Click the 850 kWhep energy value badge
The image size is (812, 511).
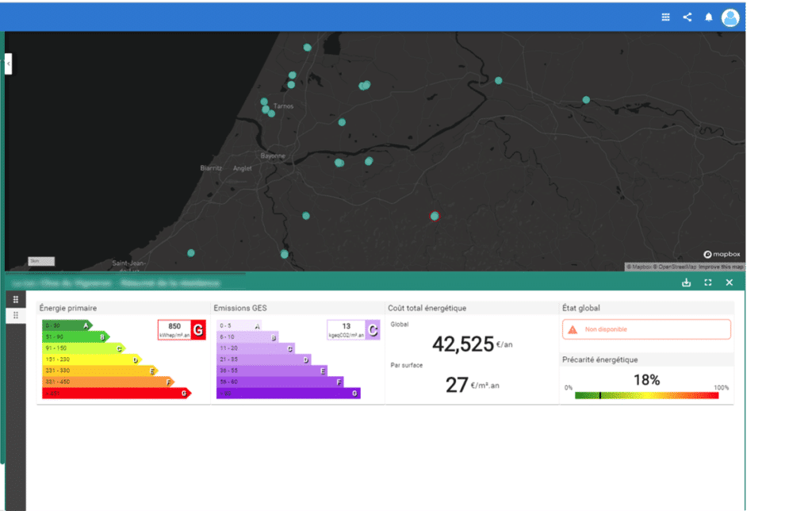coord(174,329)
